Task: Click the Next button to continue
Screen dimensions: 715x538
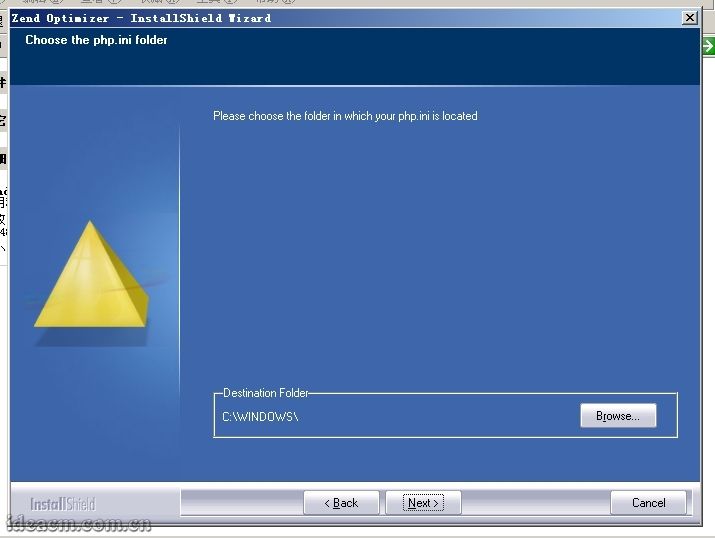Action: [423, 503]
